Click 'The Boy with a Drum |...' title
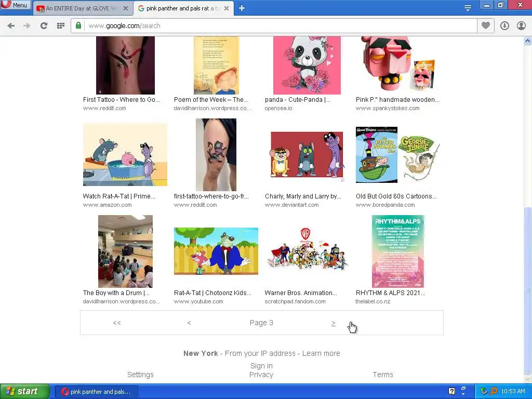532x399 pixels. [x=116, y=293]
